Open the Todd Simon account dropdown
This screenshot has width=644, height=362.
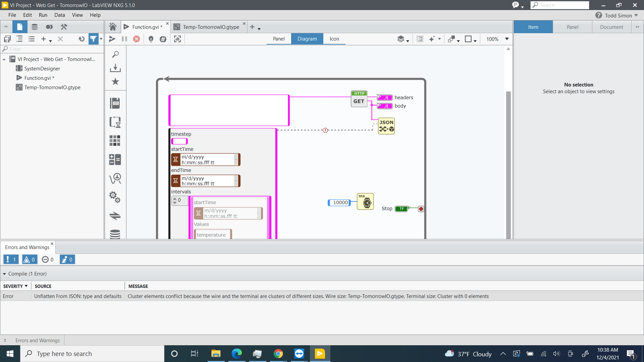636,15
